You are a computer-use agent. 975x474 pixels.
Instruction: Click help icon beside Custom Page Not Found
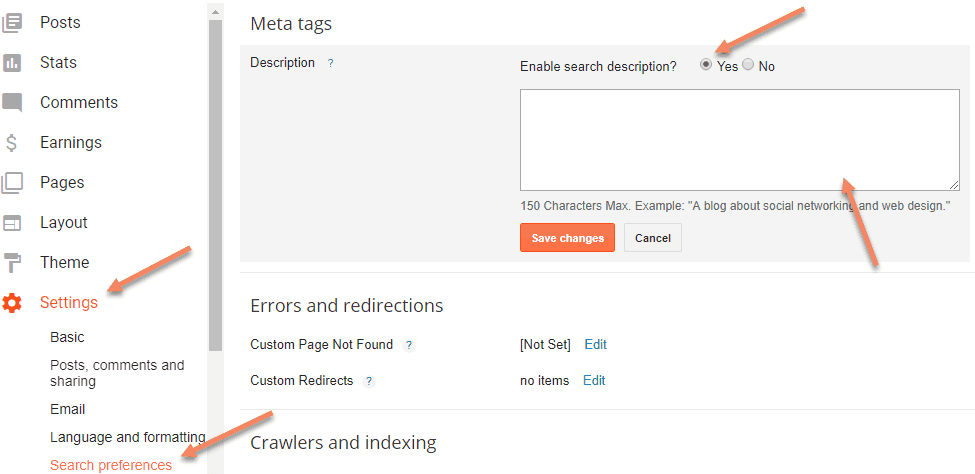click(x=409, y=345)
